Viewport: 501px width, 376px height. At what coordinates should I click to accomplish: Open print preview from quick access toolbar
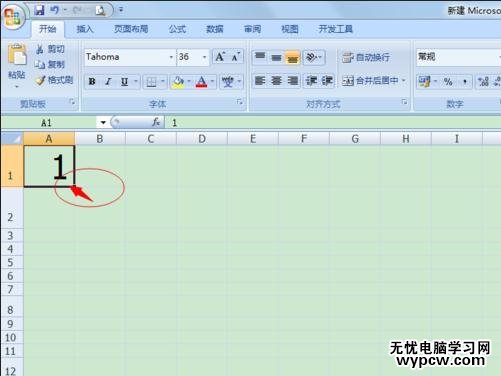pos(100,11)
